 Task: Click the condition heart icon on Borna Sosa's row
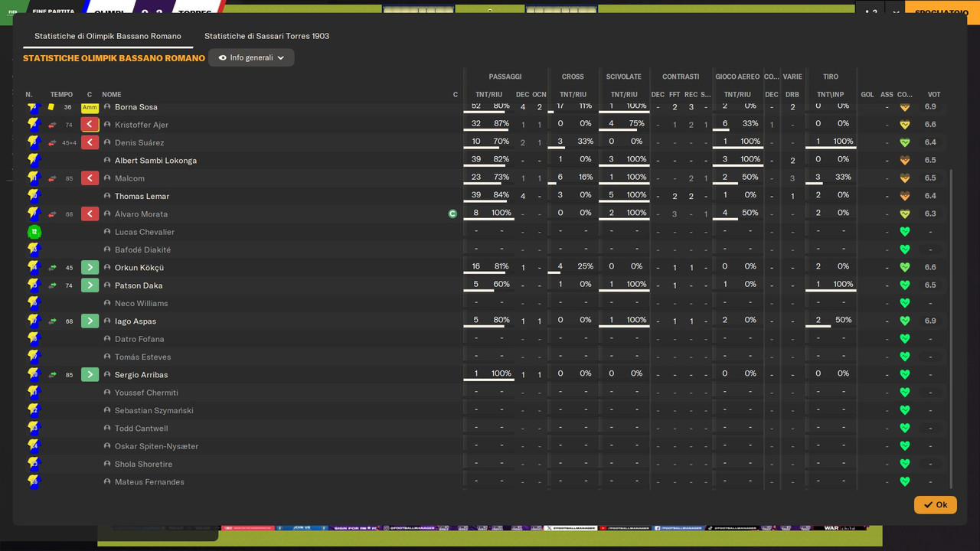[904, 107]
